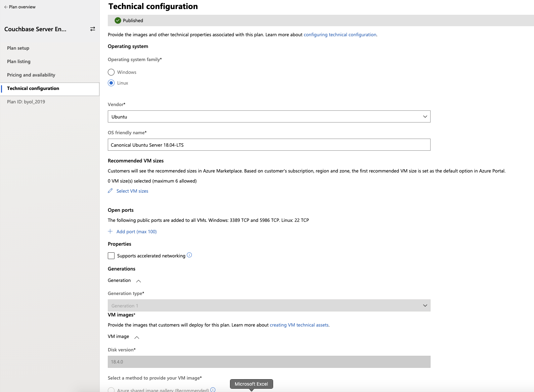
Task: Click the back arrow beside Plan overview
Action: pyautogui.click(x=6, y=7)
